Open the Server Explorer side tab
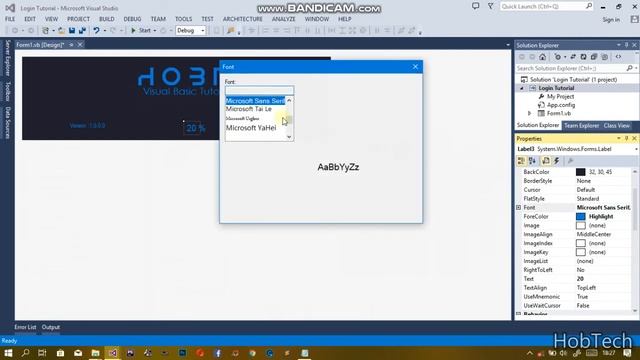Screen dimensions: 640x360 tap(7, 58)
